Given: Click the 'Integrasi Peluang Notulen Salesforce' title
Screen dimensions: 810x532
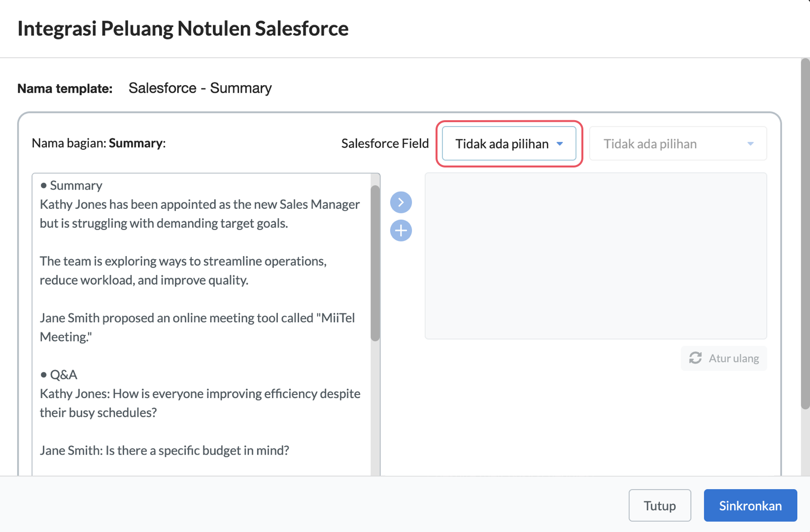Looking at the screenshot, I should [183, 29].
